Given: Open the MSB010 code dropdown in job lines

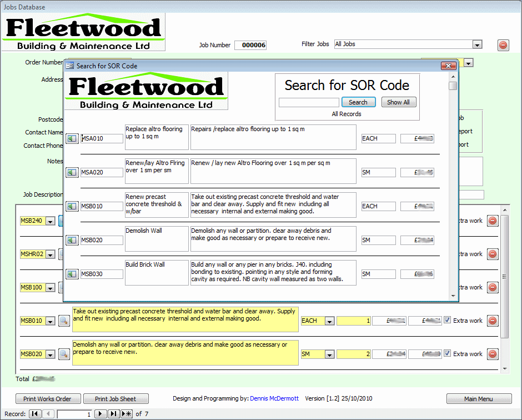Looking at the screenshot, I should [x=51, y=321].
